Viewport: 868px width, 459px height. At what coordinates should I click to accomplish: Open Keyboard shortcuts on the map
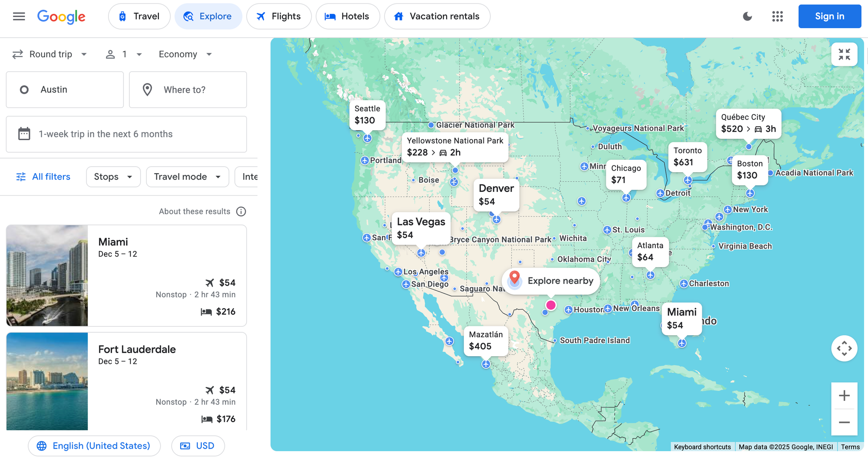702,447
